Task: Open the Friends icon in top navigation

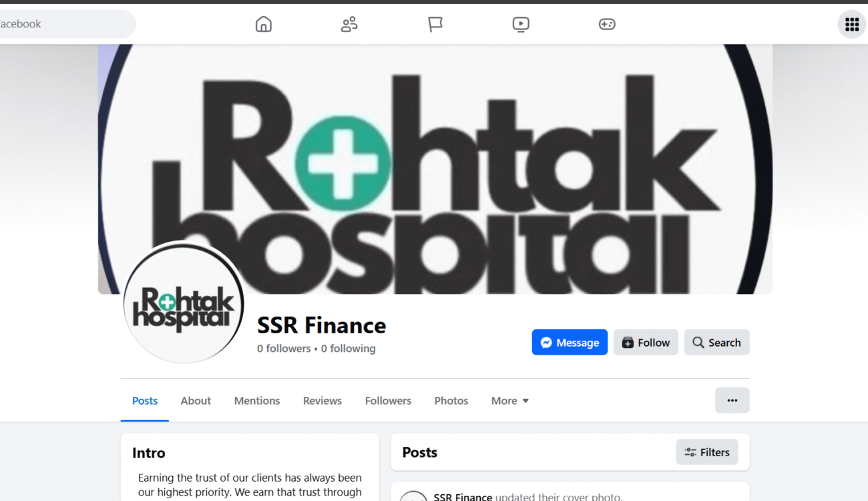Action: point(349,24)
